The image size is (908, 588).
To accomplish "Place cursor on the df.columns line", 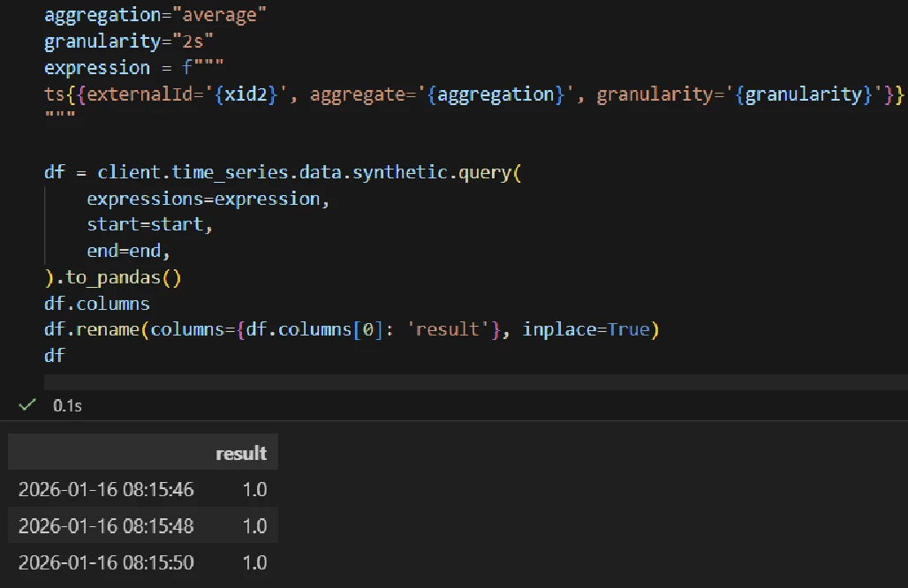I will (97, 304).
